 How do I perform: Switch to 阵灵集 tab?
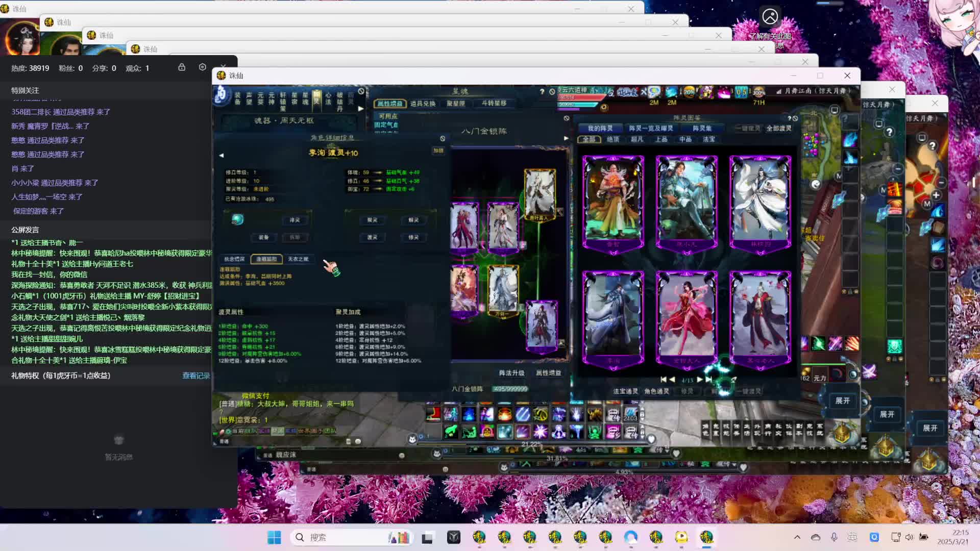point(702,129)
